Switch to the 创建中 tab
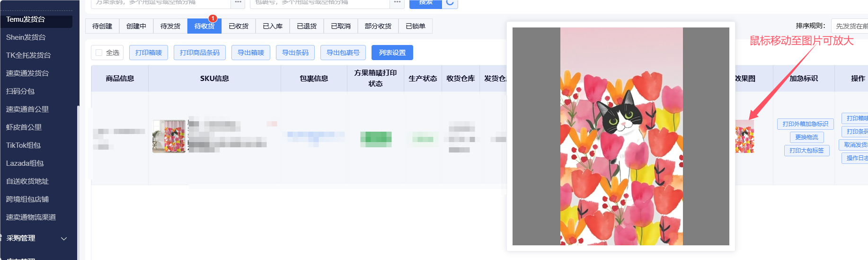This screenshot has width=868, height=260. [x=136, y=26]
